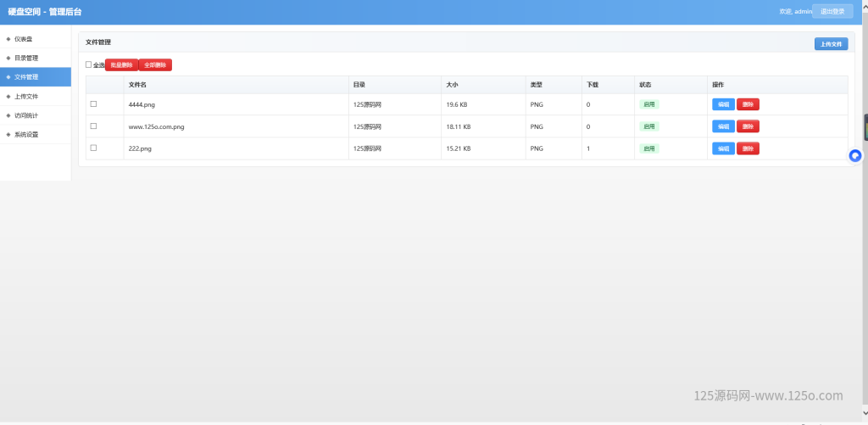Tick the 全选 select-all checkbox
Viewport: 868px width, 425px height.
(x=88, y=64)
